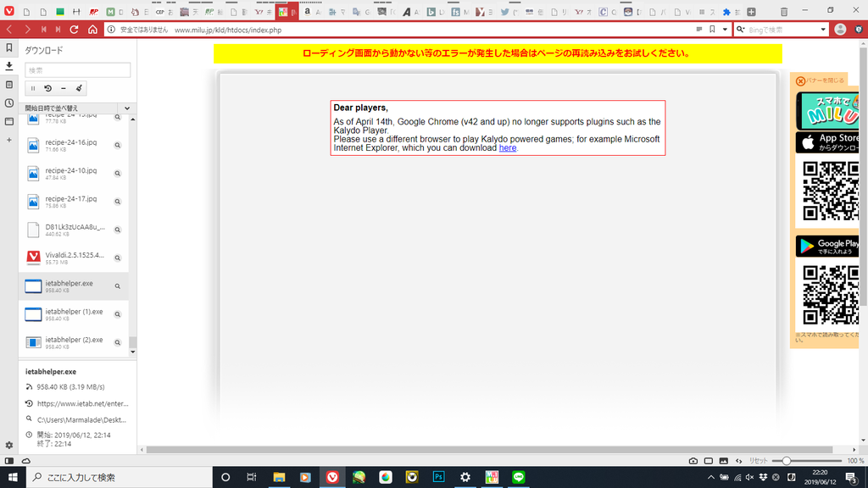868x488 pixels.
Task: Open the History side panel
Action: click(9, 103)
